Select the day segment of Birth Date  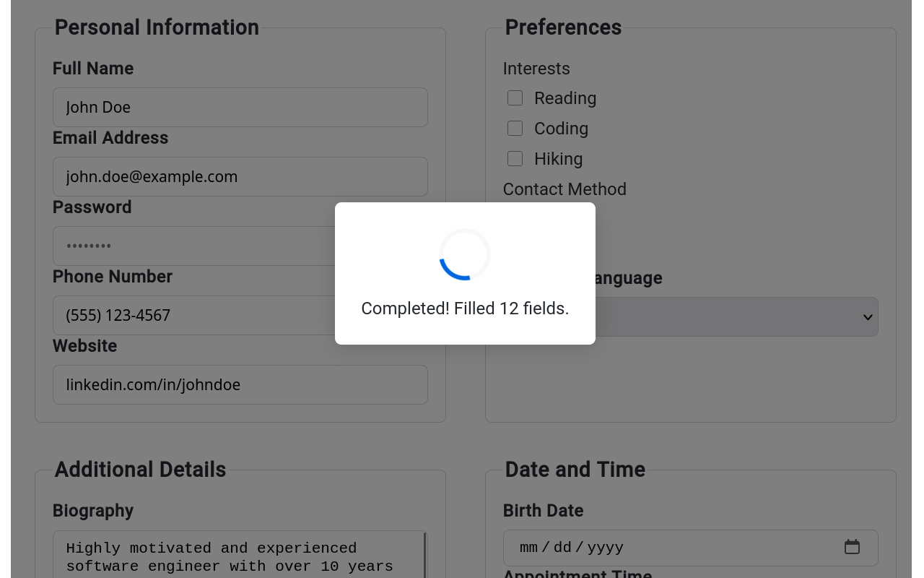pyautogui.click(x=562, y=548)
